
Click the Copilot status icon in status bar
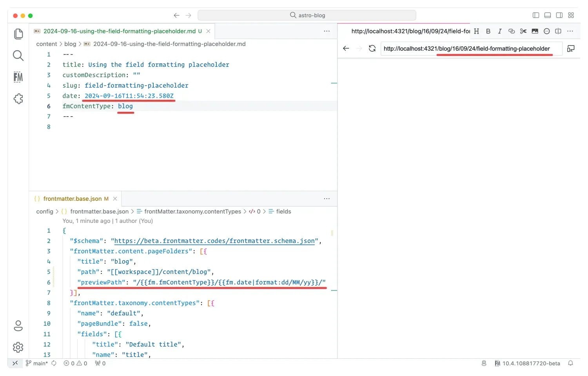(484, 363)
